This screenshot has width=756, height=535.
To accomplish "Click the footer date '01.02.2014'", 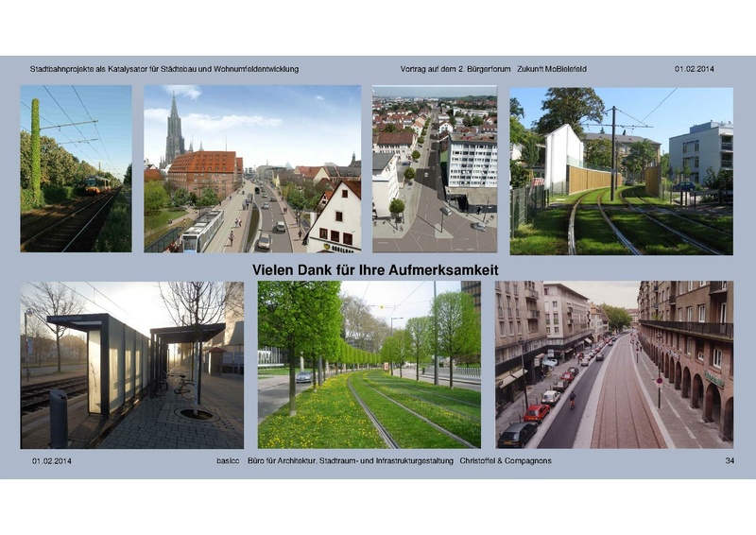I will click(52, 461).
